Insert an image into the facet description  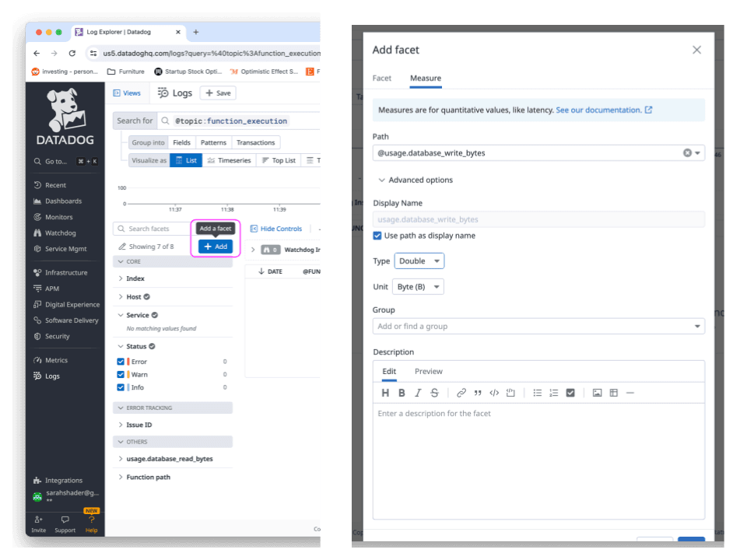(x=598, y=393)
